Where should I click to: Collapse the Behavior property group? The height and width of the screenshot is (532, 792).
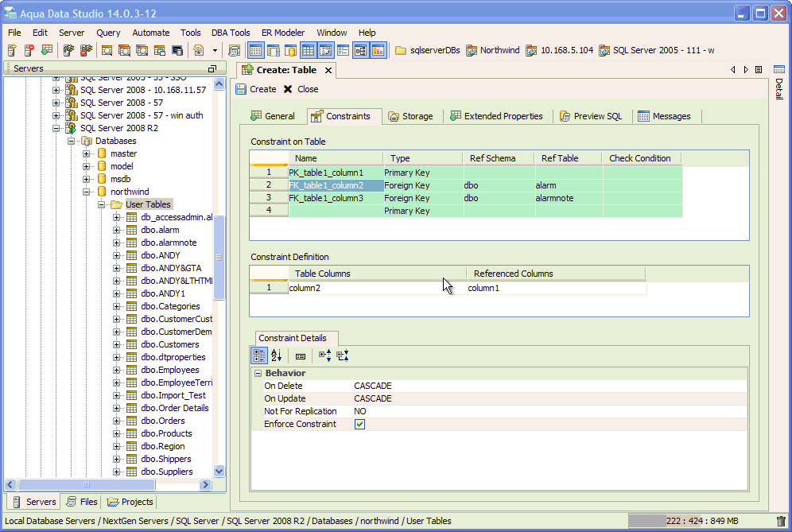[x=258, y=373]
